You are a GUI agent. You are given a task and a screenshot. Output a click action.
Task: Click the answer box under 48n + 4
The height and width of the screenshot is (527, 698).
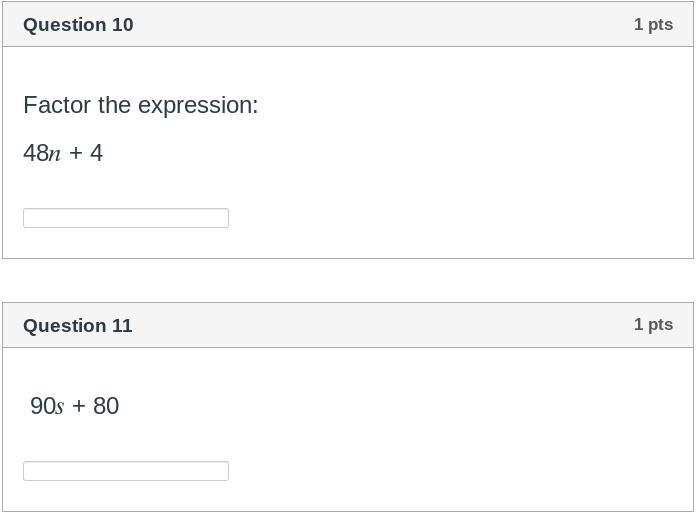(x=126, y=218)
